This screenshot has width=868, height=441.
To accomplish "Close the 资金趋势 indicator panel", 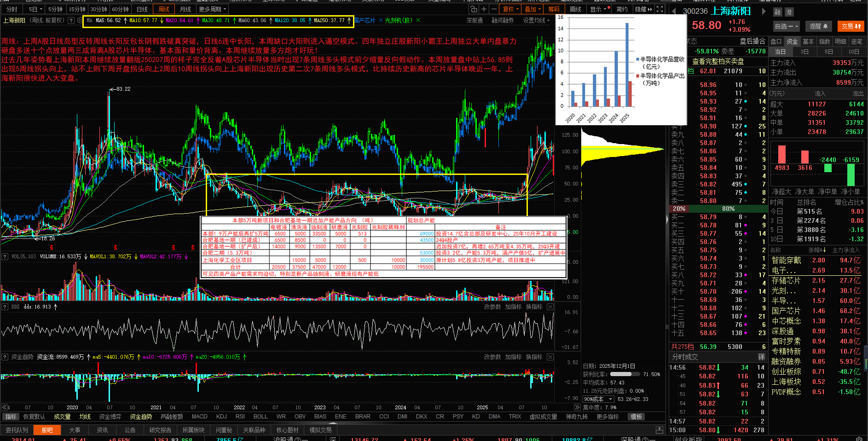I will tap(550, 357).
